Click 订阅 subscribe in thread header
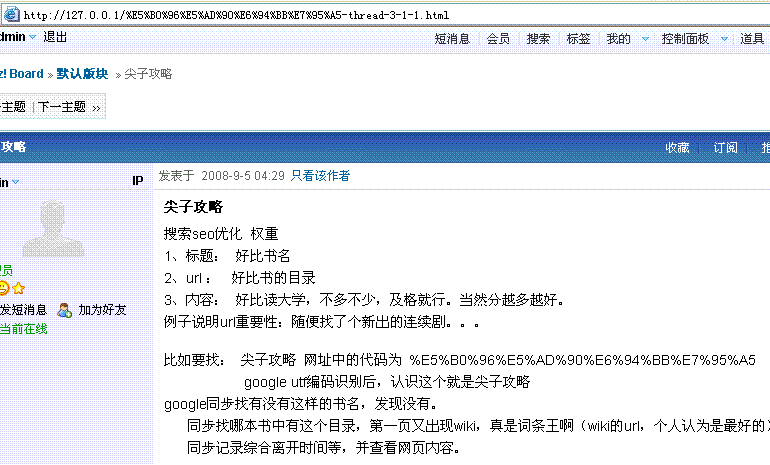The height and width of the screenshot is (465, 770). [725, 147]
